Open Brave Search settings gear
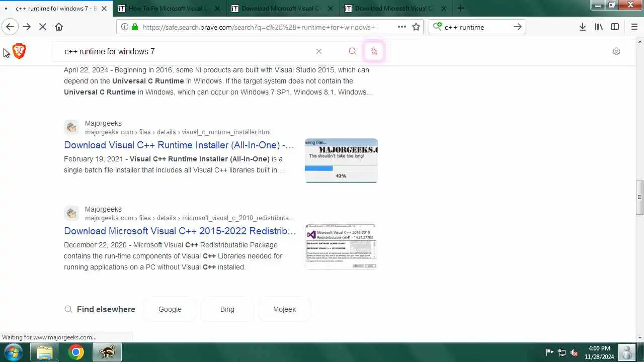The width and height of the screenshot is (644, 362). 616,51
